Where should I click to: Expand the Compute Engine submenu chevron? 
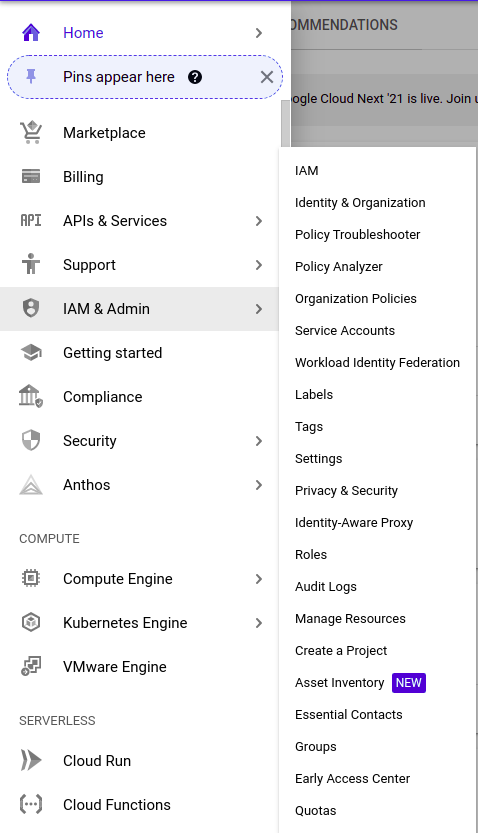point(259,579)
